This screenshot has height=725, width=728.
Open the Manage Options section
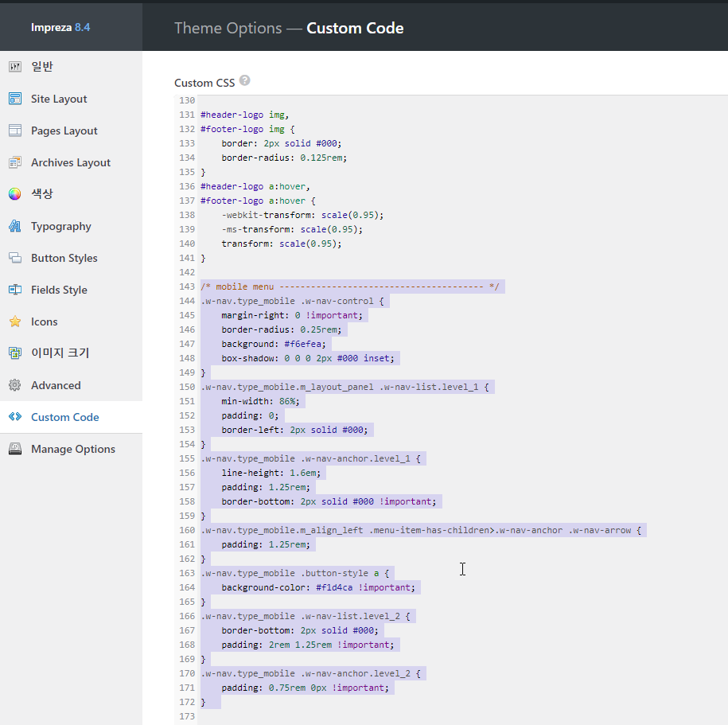coord(71,449)
